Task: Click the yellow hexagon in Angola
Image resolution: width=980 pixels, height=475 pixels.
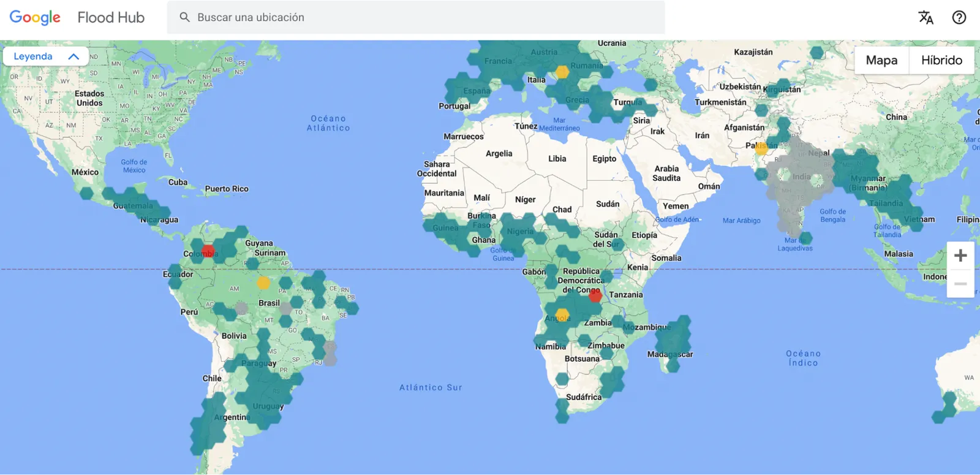Action: 562,316
